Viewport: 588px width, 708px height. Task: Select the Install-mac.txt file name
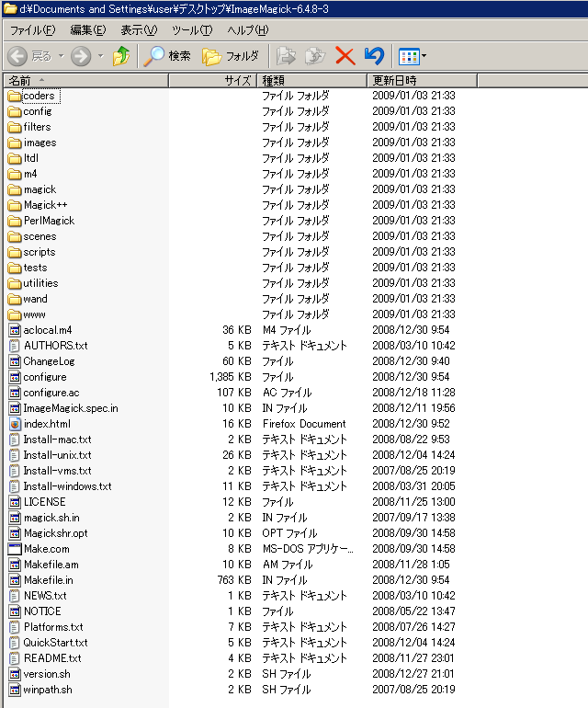click(x=57, y=440)
